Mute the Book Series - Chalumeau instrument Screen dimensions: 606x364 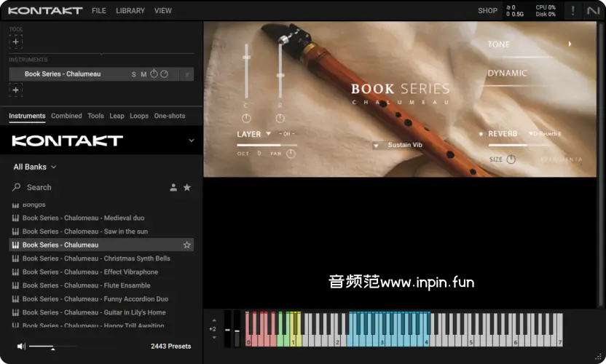pos(143,74)
